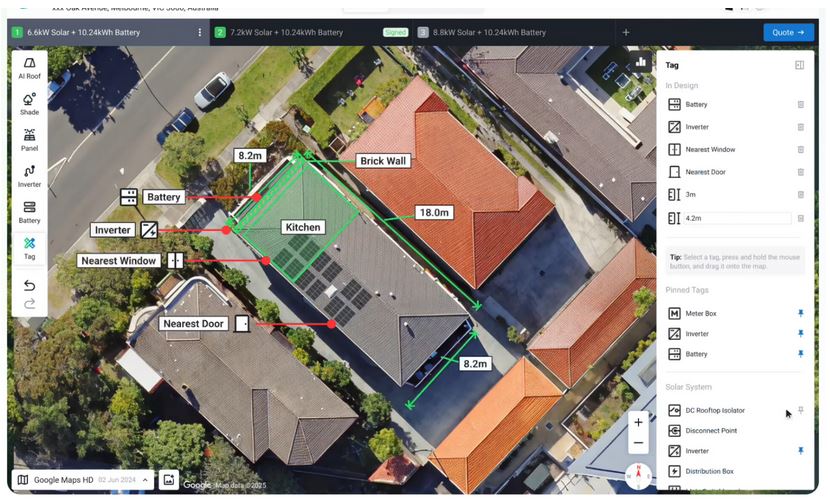Image resolution: width=830 pixels, height=500 pixels.
Task: Pin the DC Rooftop Isolator tag
Action: coord(800,411)
